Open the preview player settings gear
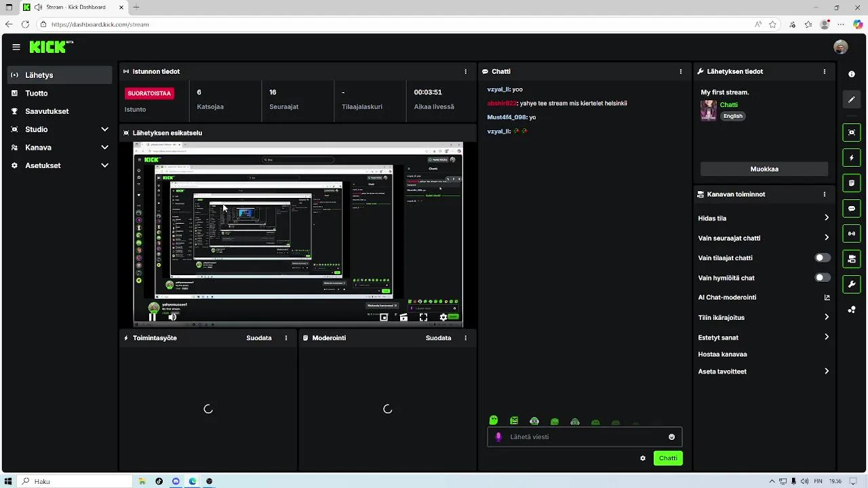 tap(443, 317)
